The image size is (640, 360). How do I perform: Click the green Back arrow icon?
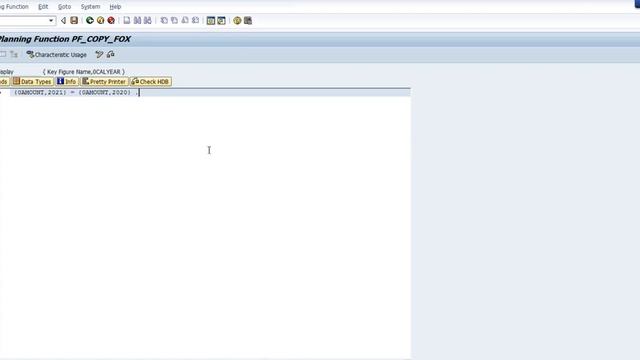pos(90,20)
